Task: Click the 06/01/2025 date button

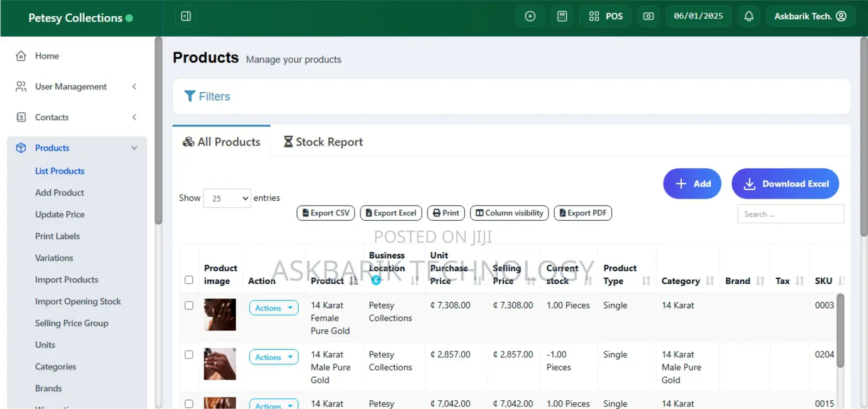Action: tap(699, 16)
